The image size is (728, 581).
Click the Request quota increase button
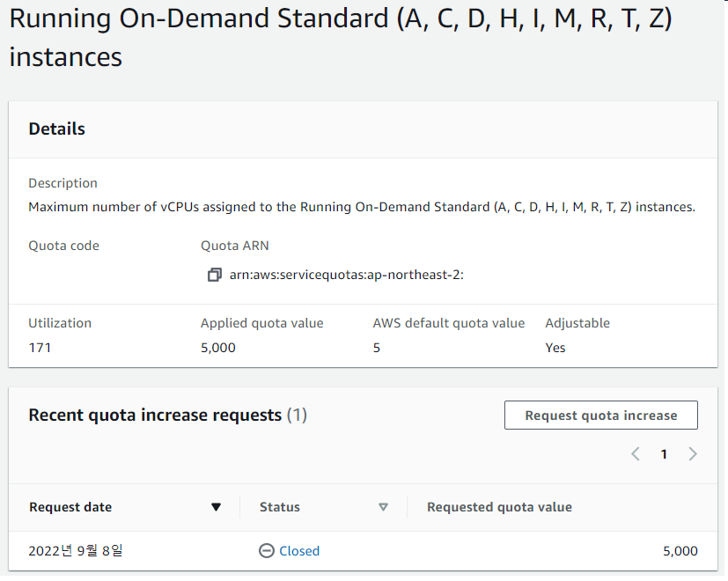pyautogui.click(x=601, y=416)
